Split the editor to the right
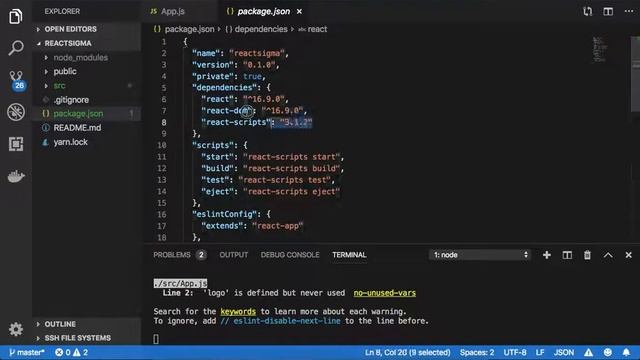 pos(608,11)
